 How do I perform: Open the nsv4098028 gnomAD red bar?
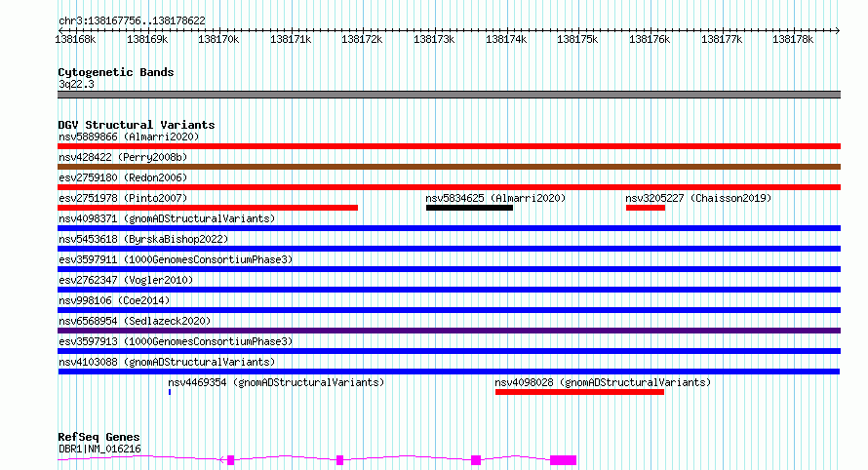(579, 392)
